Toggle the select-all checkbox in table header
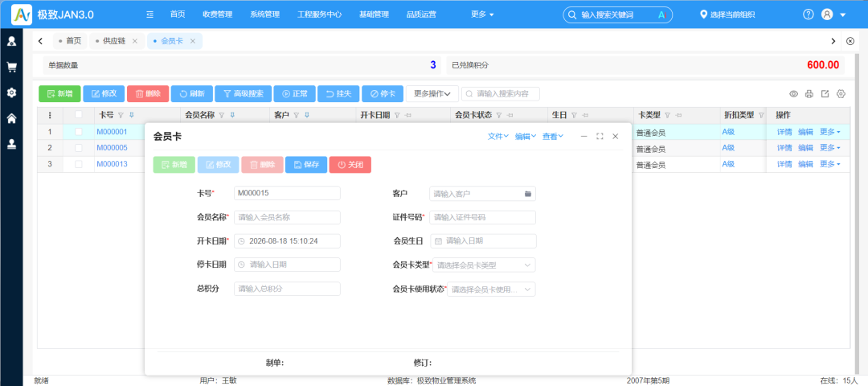The height and width of the screenshot is (386, 868). (79, 115)
